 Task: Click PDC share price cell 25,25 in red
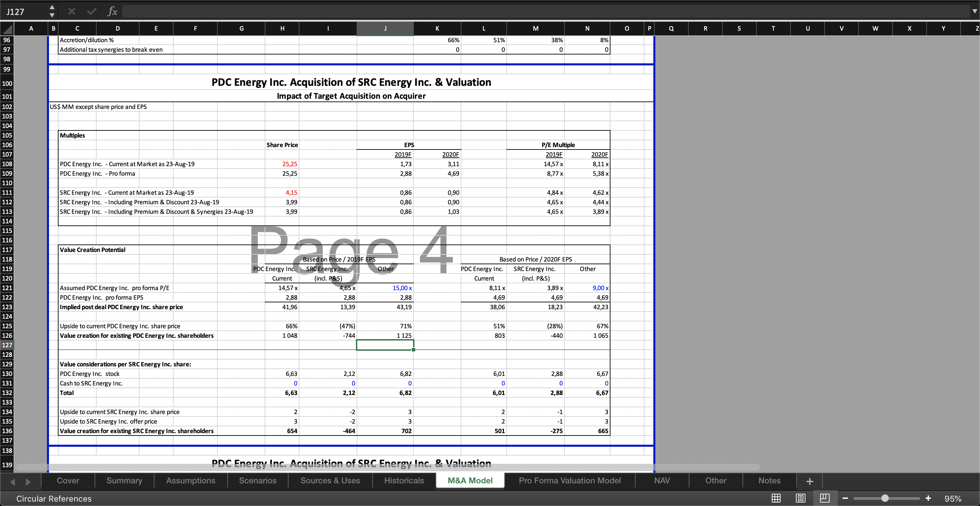(x=282, y=164)
